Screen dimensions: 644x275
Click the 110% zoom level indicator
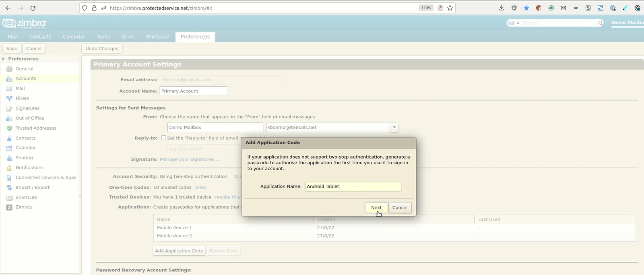(426, 8)
